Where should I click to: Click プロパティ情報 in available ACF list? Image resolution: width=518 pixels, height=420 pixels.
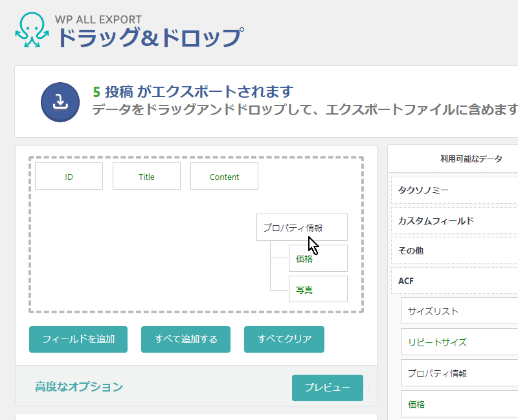[x=460, y=373]
